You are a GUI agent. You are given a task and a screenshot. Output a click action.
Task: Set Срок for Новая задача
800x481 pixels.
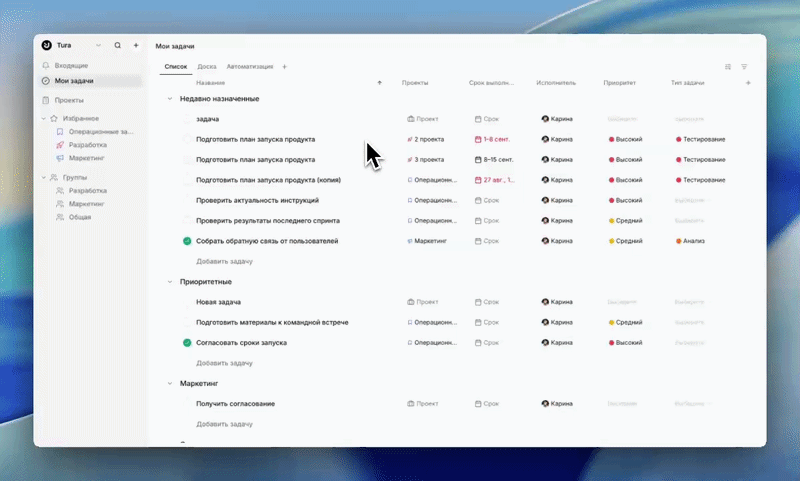point(487,302)
